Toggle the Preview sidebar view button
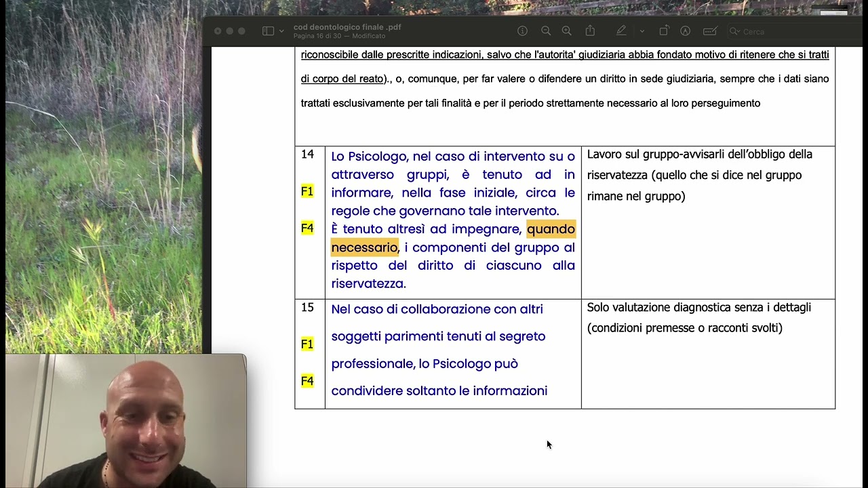The image size is (868, 488). (x=268, y=31)
